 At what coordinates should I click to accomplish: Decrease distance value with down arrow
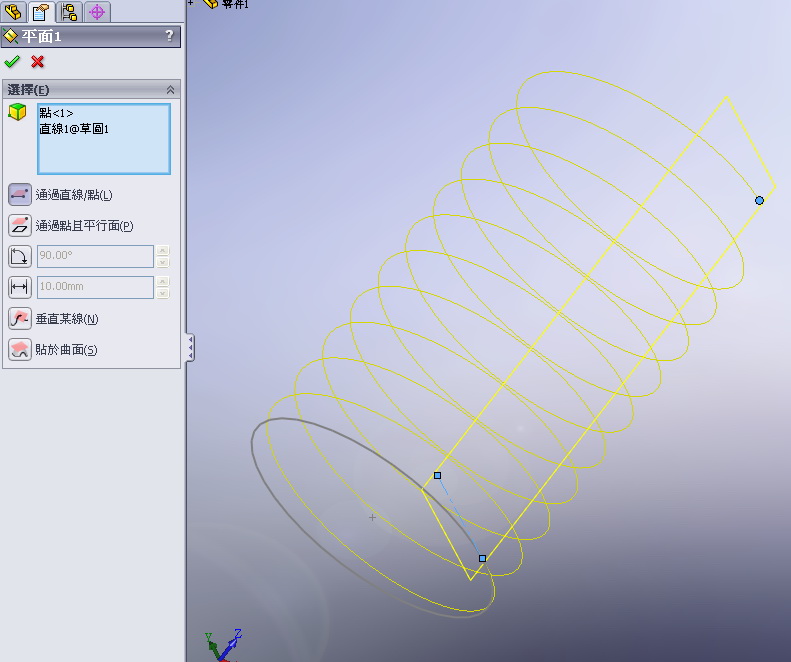click(x=162, y=293)
